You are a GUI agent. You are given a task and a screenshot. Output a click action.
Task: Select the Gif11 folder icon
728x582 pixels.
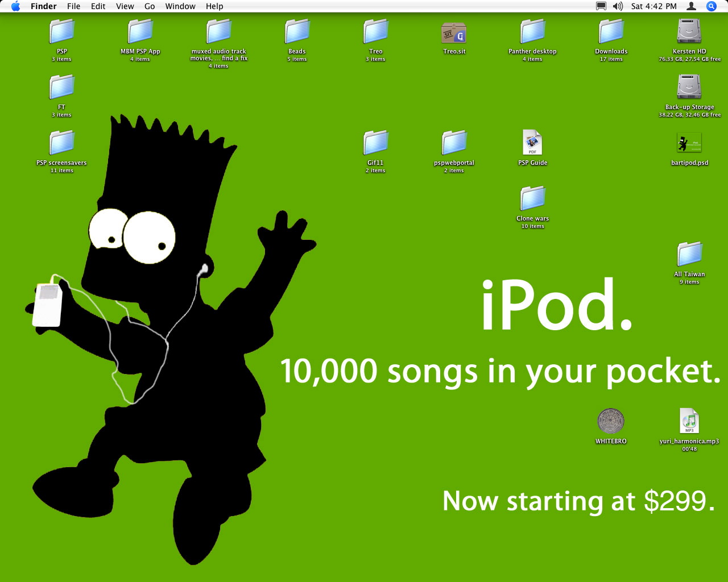click(x=375, y=143)
